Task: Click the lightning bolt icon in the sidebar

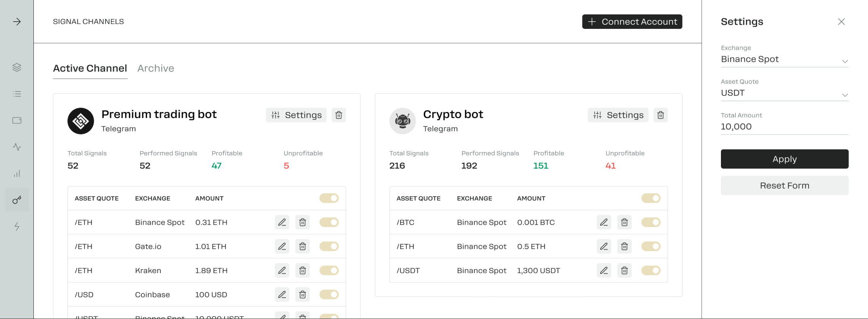Action: pos(17,227)
